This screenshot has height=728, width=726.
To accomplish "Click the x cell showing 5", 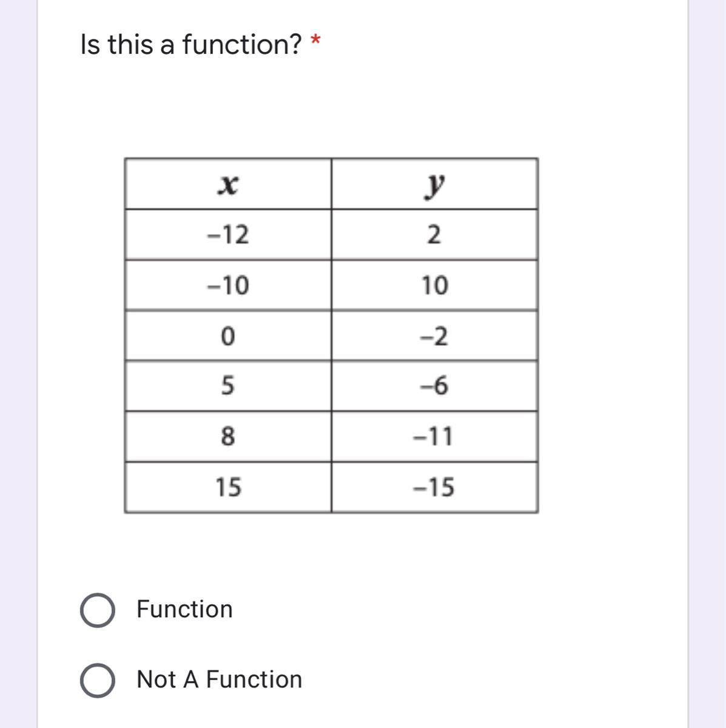I will point(228,386).
